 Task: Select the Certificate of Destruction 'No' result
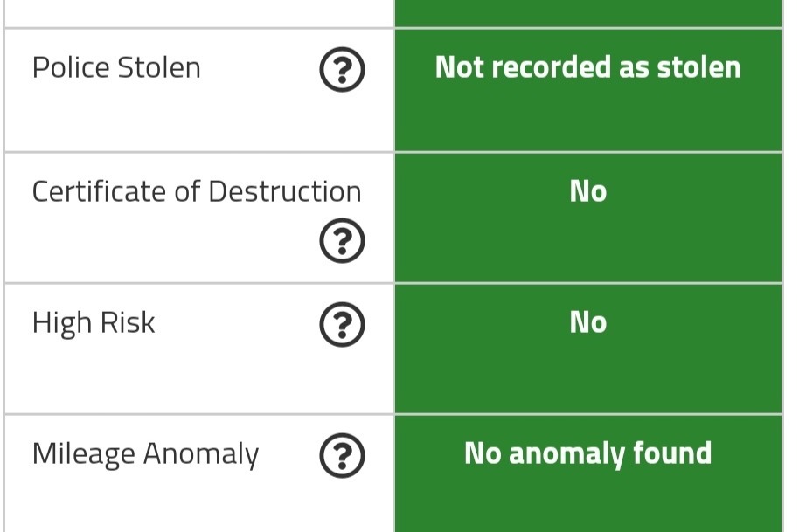[x=588, y=191]
